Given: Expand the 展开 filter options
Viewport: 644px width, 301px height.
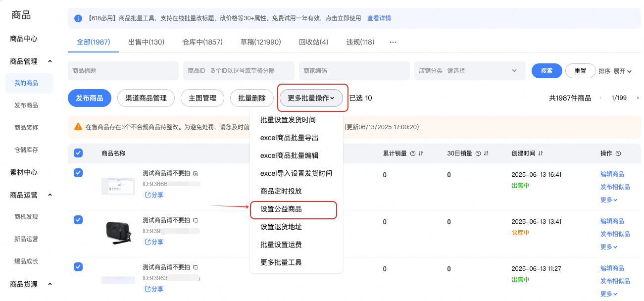Looking at the screenshot, I should 623,71.
